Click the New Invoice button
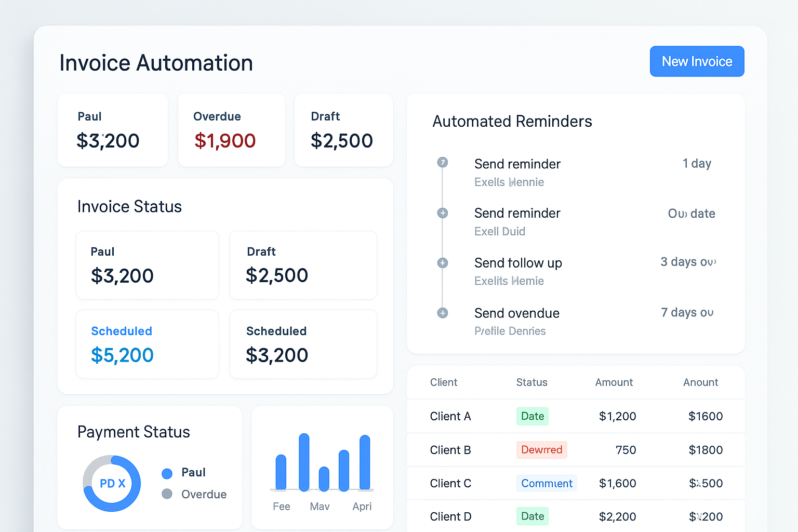This screenshot has height=532, width=798. tap(697, 61)
